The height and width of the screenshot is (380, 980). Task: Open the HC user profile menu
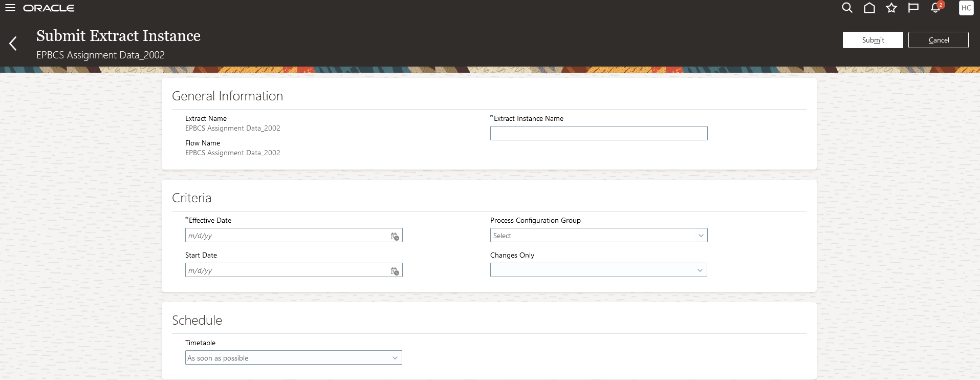pos(966,8)
